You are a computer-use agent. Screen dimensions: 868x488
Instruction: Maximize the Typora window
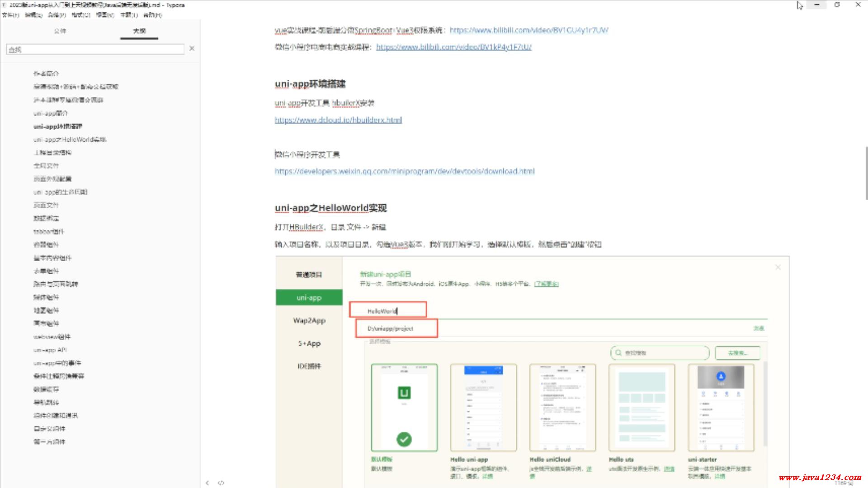point(837,5)
